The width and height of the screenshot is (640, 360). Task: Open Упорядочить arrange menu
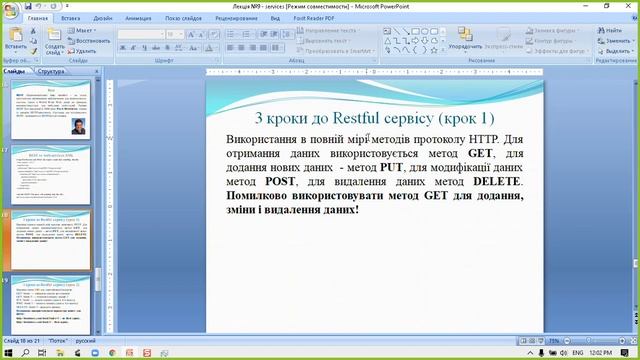[x=465, y=39]
